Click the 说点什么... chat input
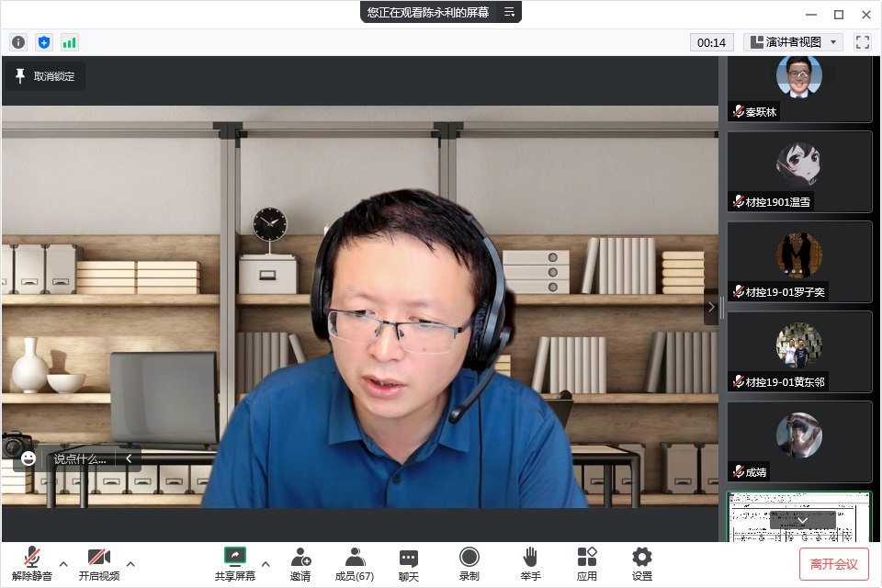The width and height of the screenshot is (882, 588). (81, 458)
